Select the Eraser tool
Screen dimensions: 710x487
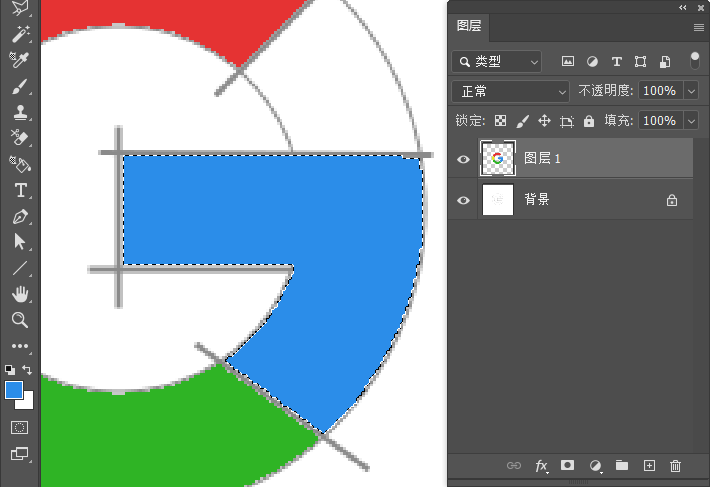[20, 138]
